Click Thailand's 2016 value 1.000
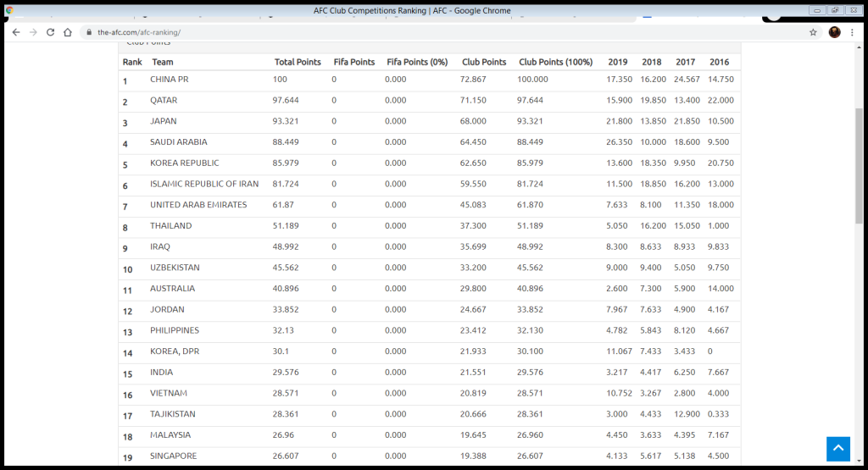 click(x=719, y=225)
